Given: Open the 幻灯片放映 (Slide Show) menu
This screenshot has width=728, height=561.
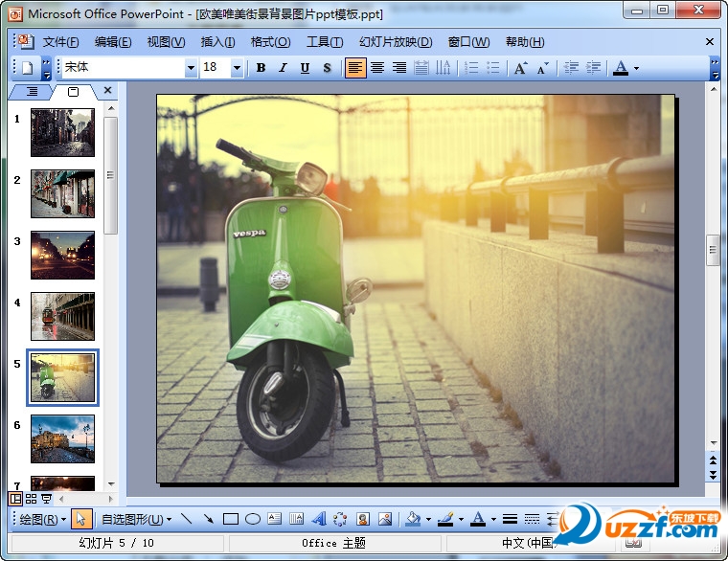Looking at the screenshot, I should (x=396, y=42).
